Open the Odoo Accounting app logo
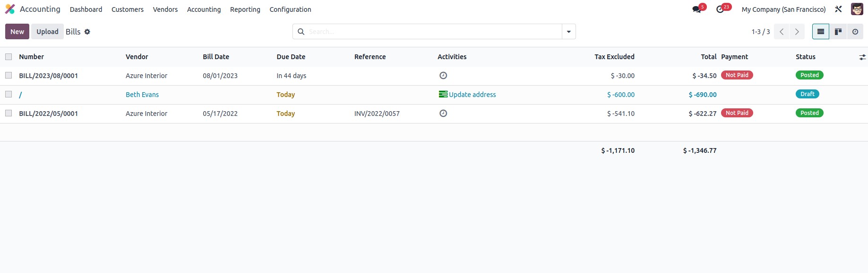The width and height of the screenshot is (868, 273). [10, 9]
